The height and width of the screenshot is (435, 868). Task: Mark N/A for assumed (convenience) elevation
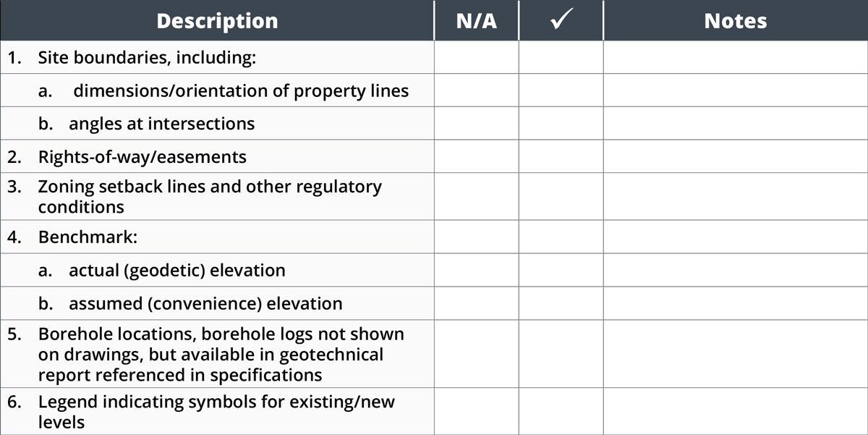coord(477,304)
